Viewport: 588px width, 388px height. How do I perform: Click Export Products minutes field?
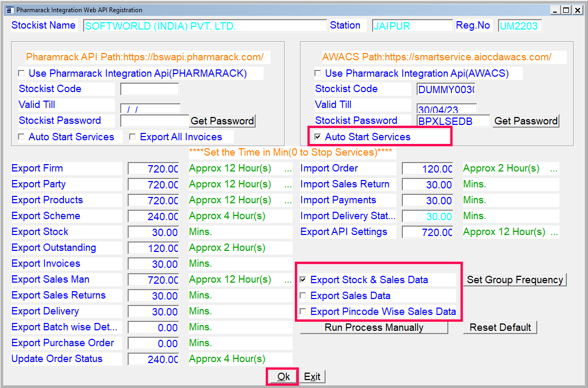coord(153,200)
